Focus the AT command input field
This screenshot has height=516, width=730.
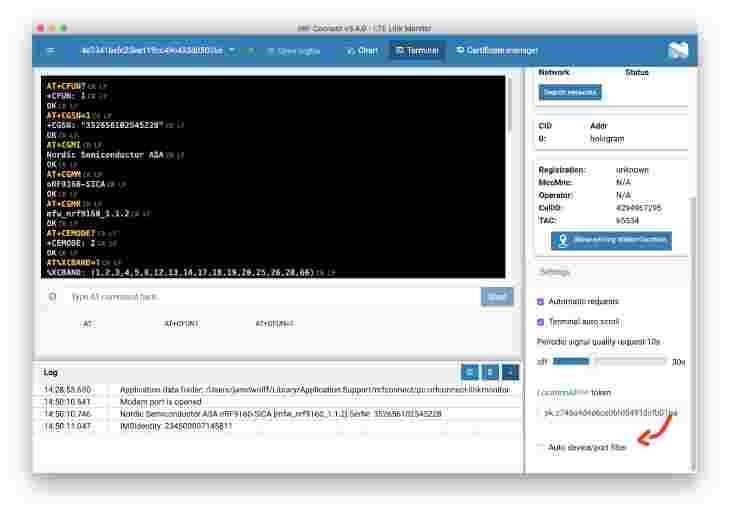point(274,297)
